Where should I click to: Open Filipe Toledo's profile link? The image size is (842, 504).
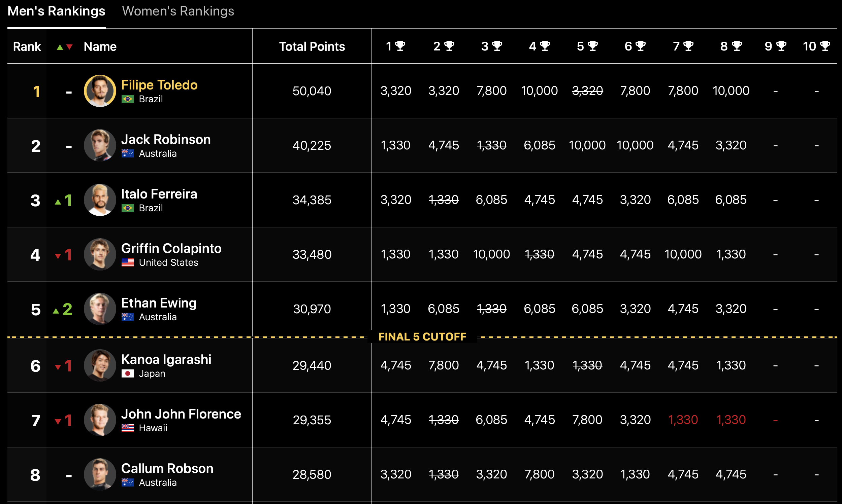pyautogui.click(x=159, y=85)
